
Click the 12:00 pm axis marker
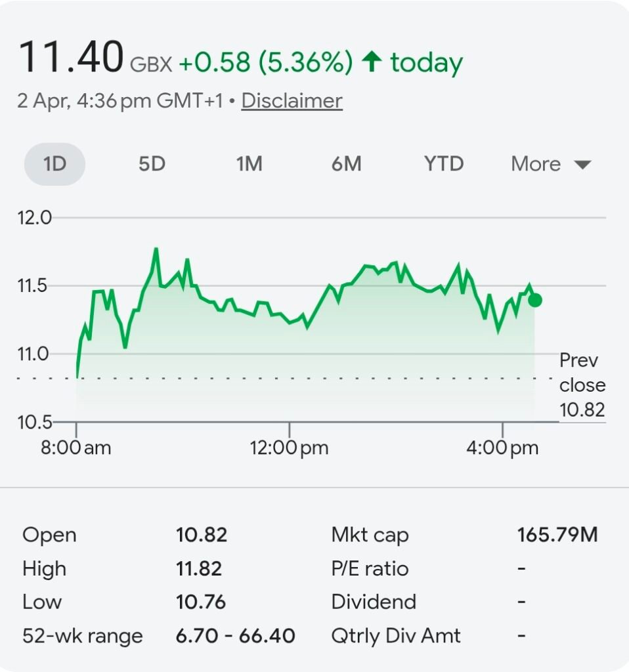click(x=289, y=448)
